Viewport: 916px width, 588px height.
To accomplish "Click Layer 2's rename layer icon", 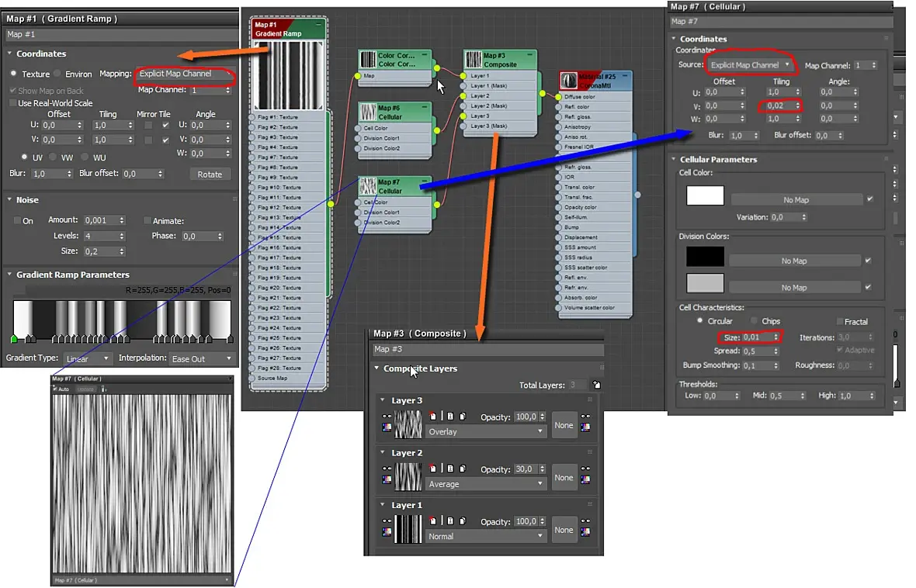I will [x=449, y=469].
